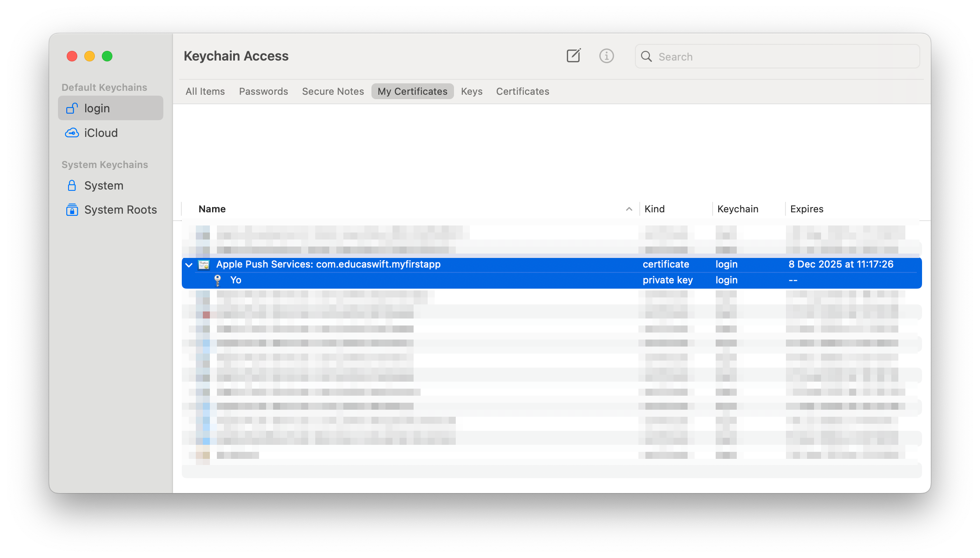Click the certificate icon for Apple Push Services
This screenshot has height=558, width=980.
(x=204, y=265)
